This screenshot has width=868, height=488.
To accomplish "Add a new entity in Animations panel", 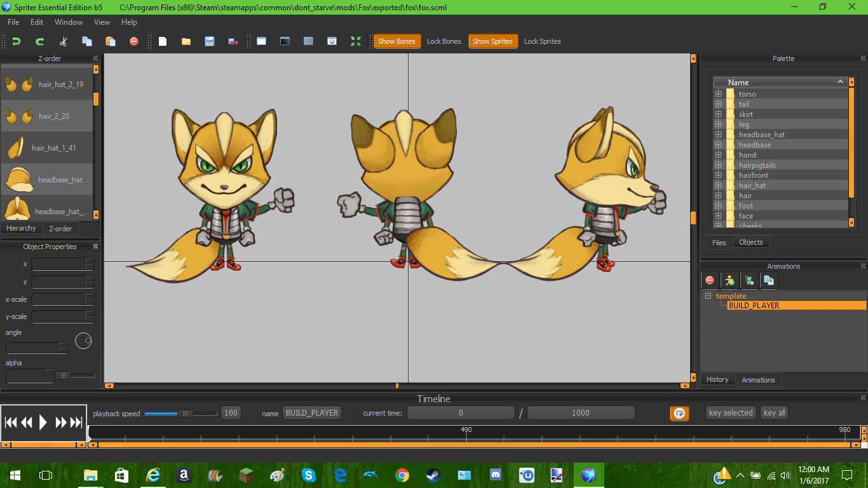I will pos(729,280).
